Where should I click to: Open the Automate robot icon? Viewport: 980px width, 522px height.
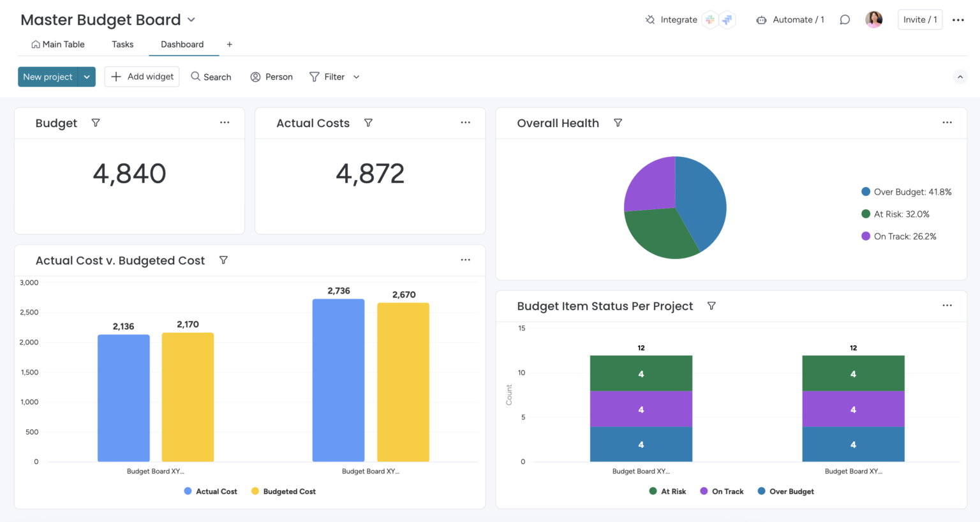[x=761, y=20]
